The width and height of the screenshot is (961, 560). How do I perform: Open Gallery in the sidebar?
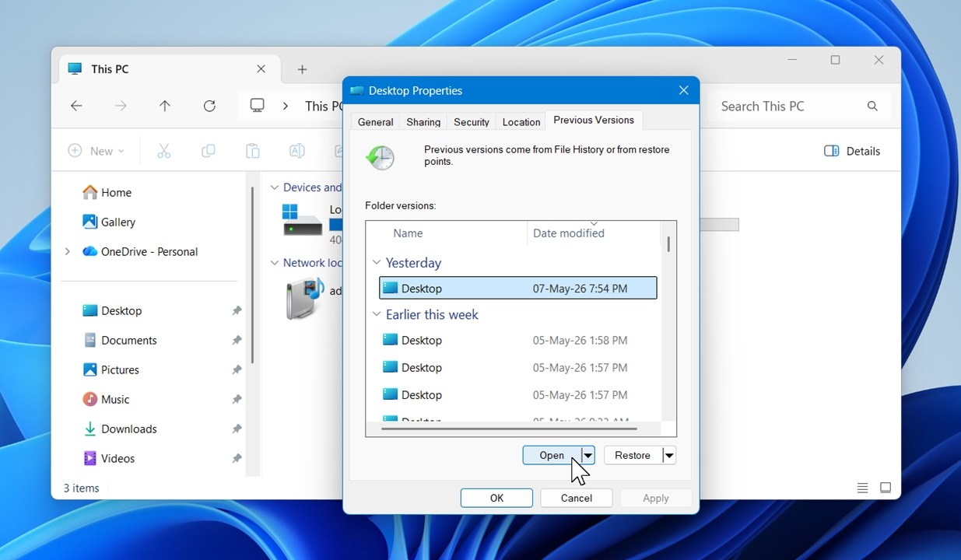coord(109,222)
